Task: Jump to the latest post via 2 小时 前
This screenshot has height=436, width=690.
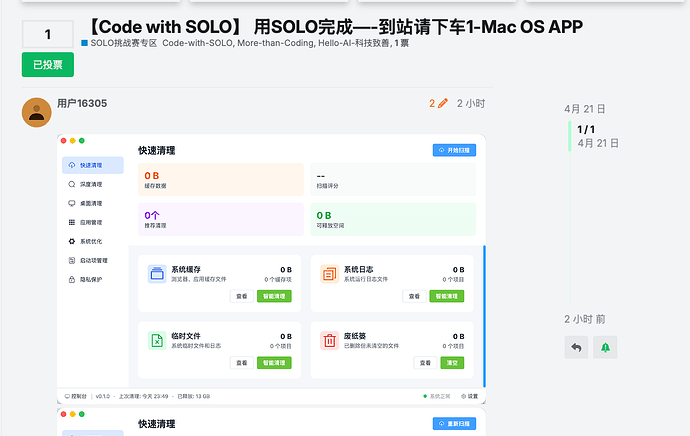Action: pos(585,319)
